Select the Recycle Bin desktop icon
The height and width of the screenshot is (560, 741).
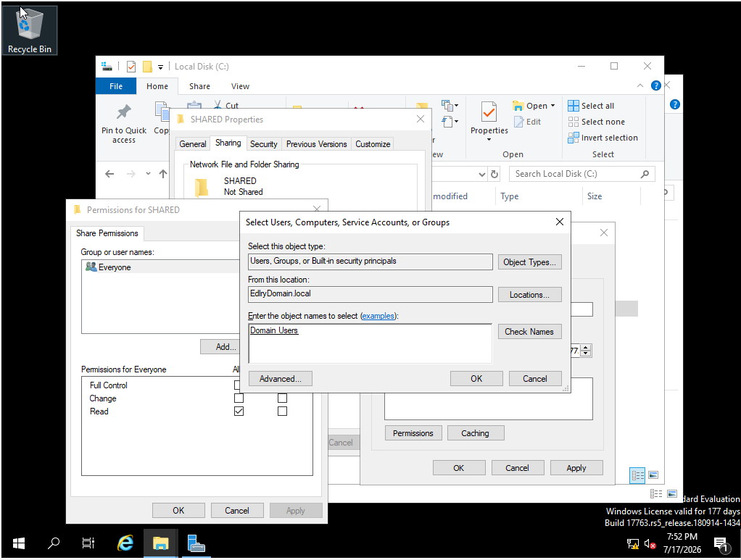point(29,30)
